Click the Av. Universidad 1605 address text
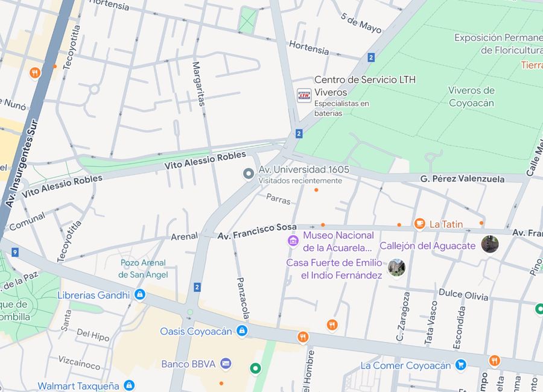The image size is (543, 392). pos(304,169)
